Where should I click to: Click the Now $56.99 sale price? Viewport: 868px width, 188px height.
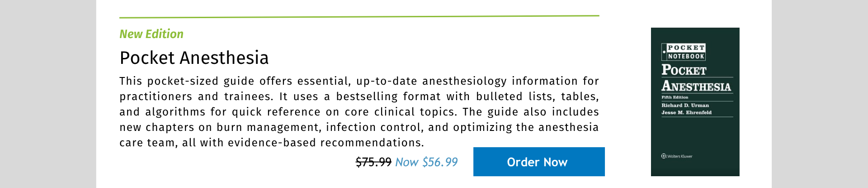point(426,162)
